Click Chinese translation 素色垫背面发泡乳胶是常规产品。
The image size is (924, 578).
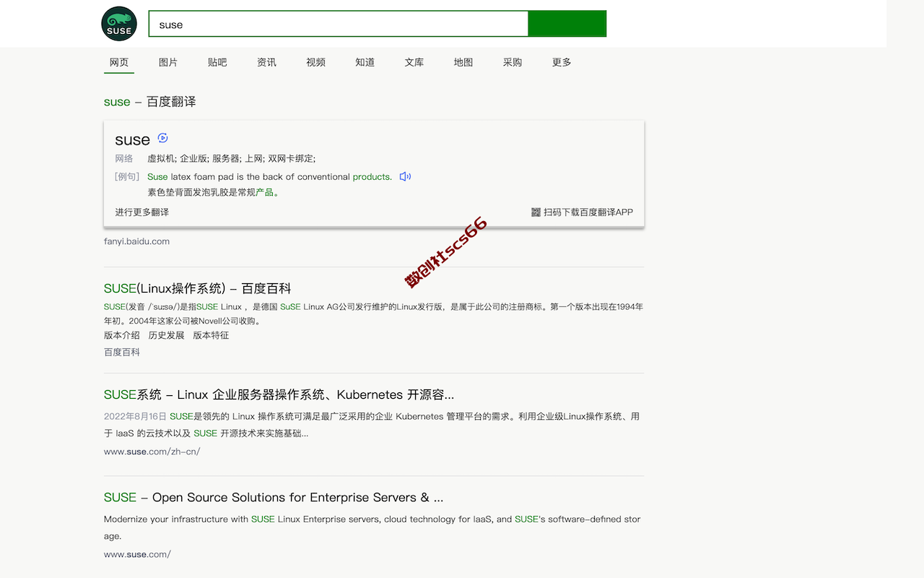click(x=214, y=192)
